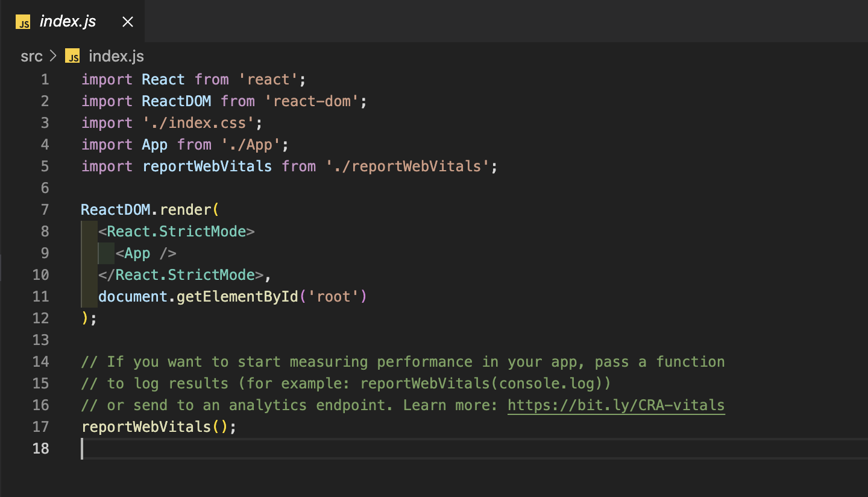Click the src breadcrumb folder
The height and width of the screenshot is (497, 868).
[31, 57]
